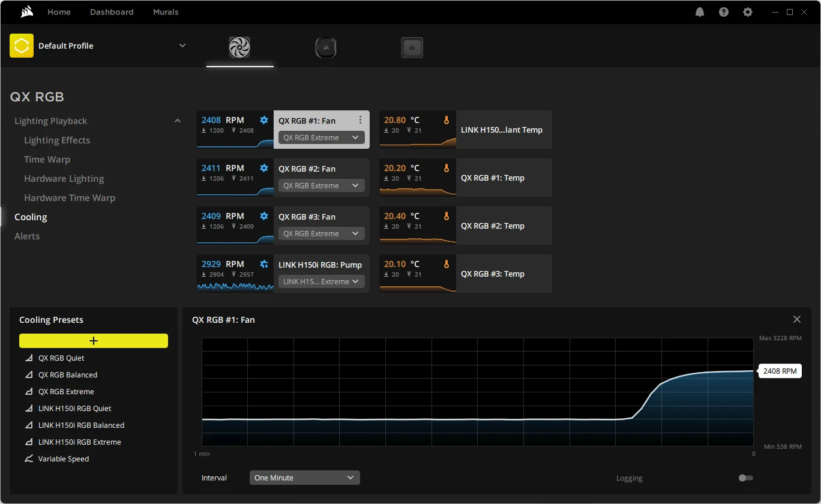Viewport: 821px width, 504px height.
Task: Click the QX RGB #3: Fan title
Action: click(307, 217)
